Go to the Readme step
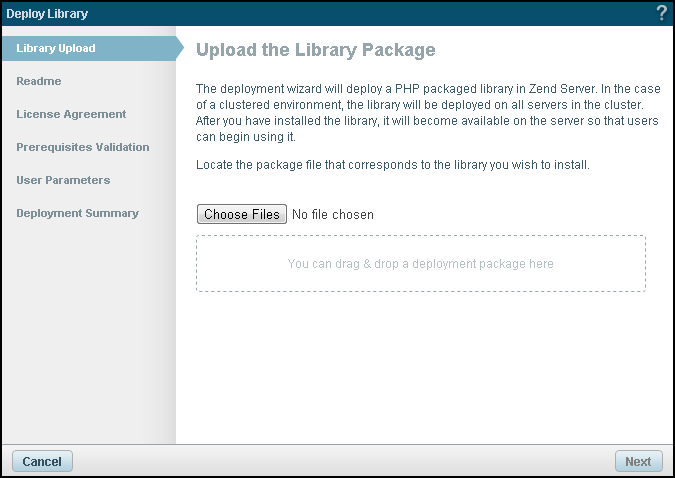This screenshot has width=675, height=478. pos(39,81)
